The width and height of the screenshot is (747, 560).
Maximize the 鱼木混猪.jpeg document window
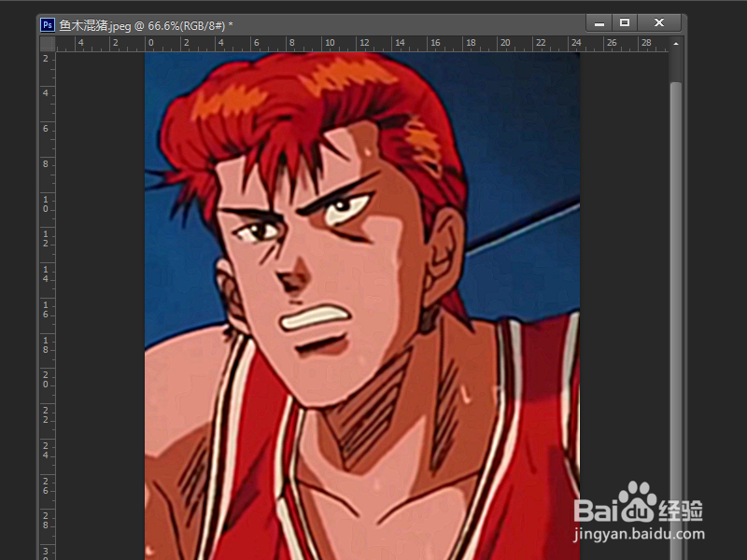pyautogui.click(x=625, y=22)
